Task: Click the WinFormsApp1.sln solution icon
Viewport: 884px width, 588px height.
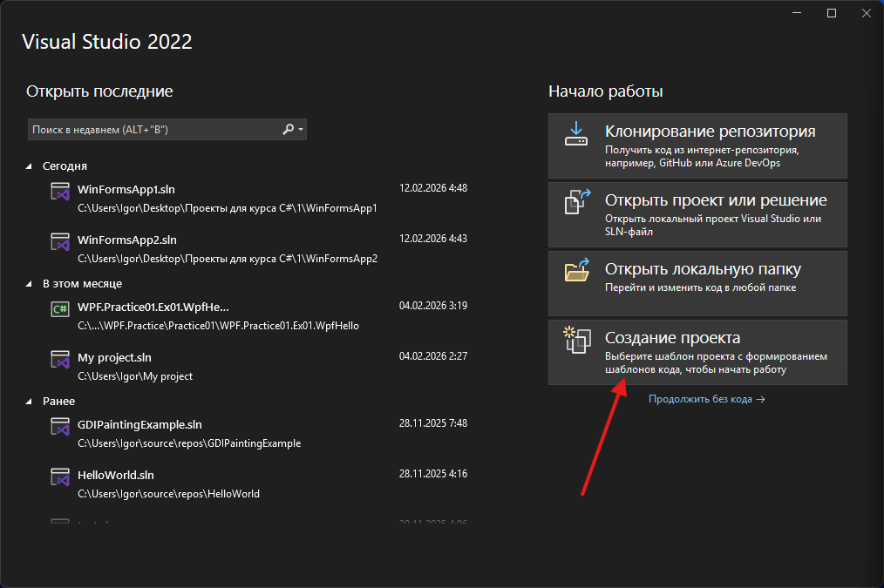Action: coord(60,192)
